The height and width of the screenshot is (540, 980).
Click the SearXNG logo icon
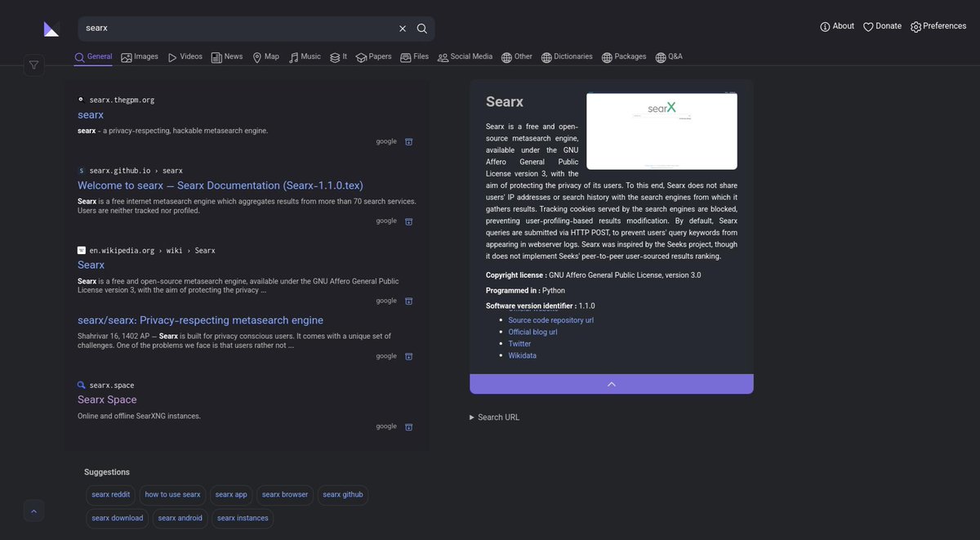51,29
